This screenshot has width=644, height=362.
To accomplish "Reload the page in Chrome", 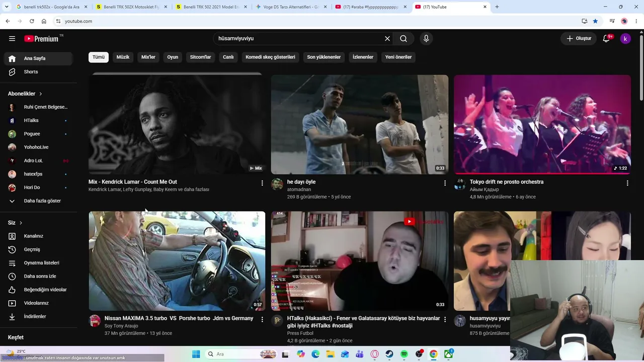I will click(32, 21).
